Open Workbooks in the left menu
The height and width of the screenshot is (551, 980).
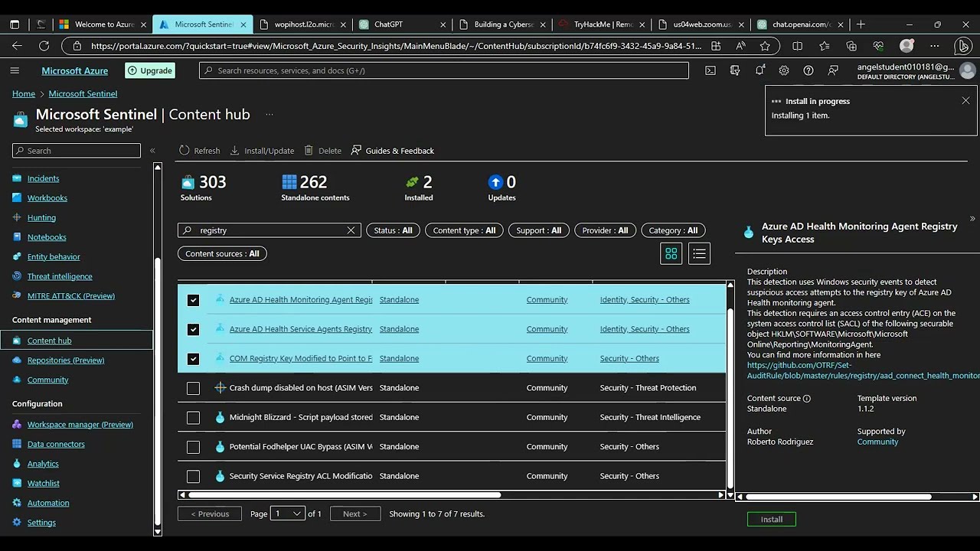click(47, 197)
